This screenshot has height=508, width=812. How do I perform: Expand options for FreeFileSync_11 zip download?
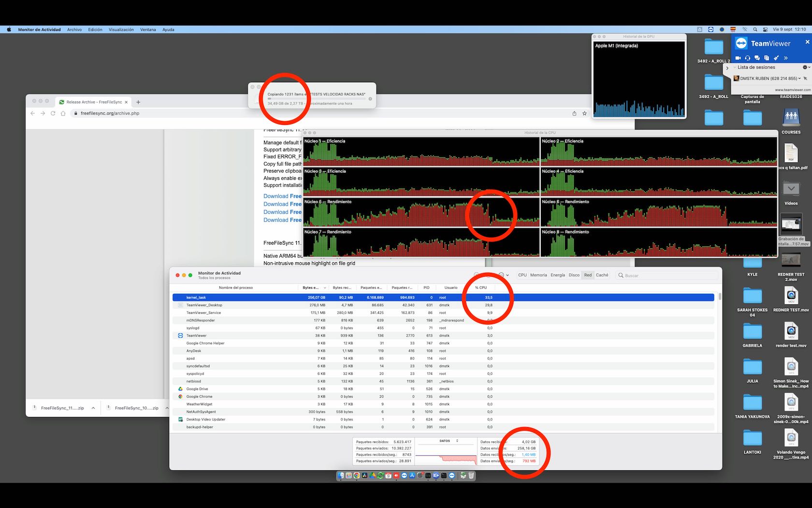[x=93, y=408]
